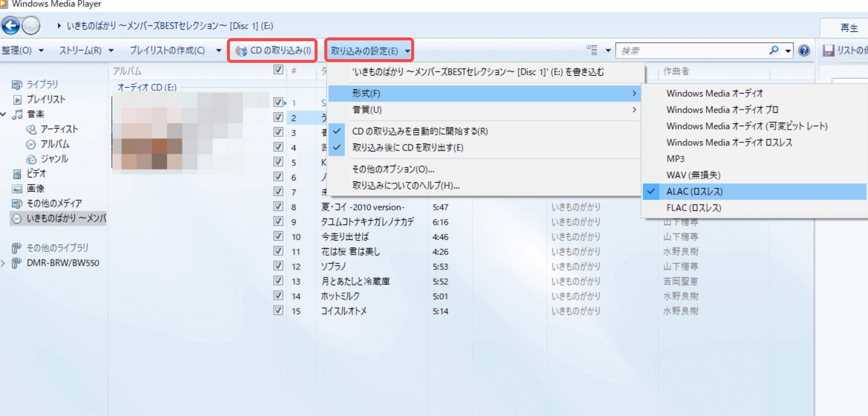Open the 音質(U) submenu

484,110
